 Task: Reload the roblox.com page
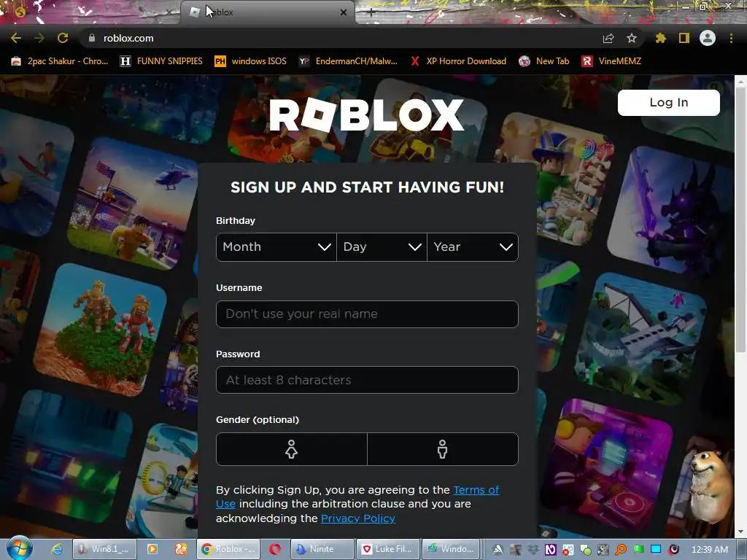click(63, 38)
